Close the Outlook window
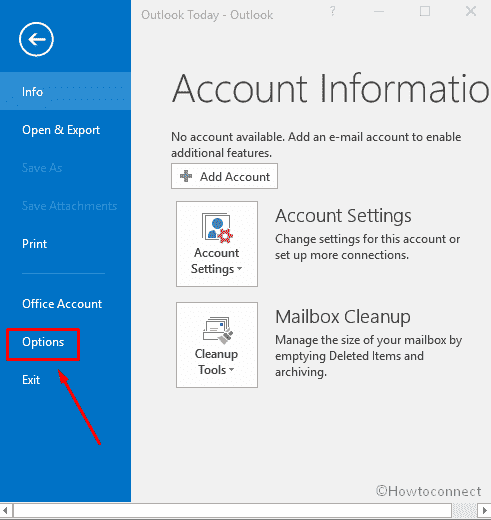Screen dimensions: 491x520 point(471,11)
